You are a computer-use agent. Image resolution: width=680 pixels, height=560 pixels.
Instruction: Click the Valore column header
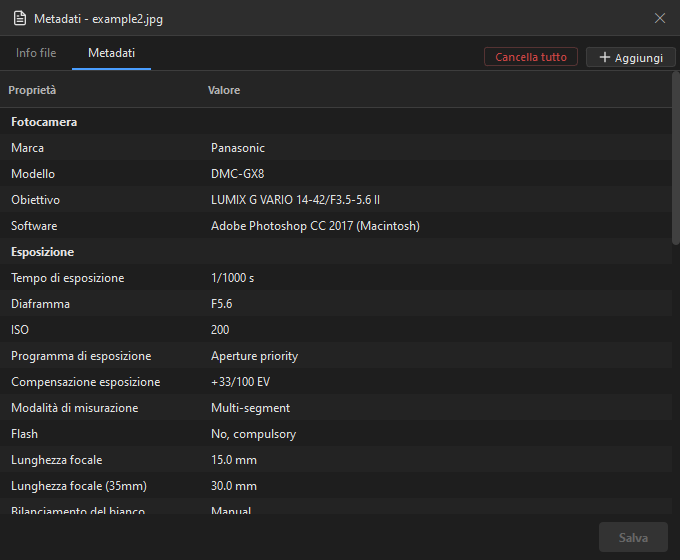pos(224,90)
